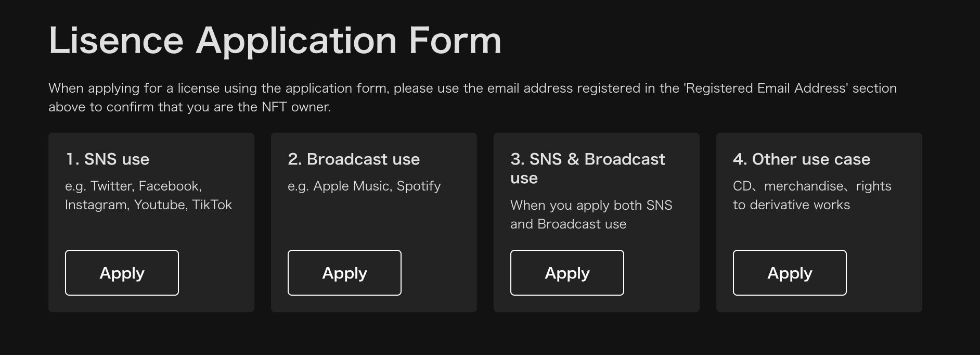The width and height of the screenshot is (980, 355).
Task: Click the word 'Spotify' in Broadcast card
Action: click(418, 186)
